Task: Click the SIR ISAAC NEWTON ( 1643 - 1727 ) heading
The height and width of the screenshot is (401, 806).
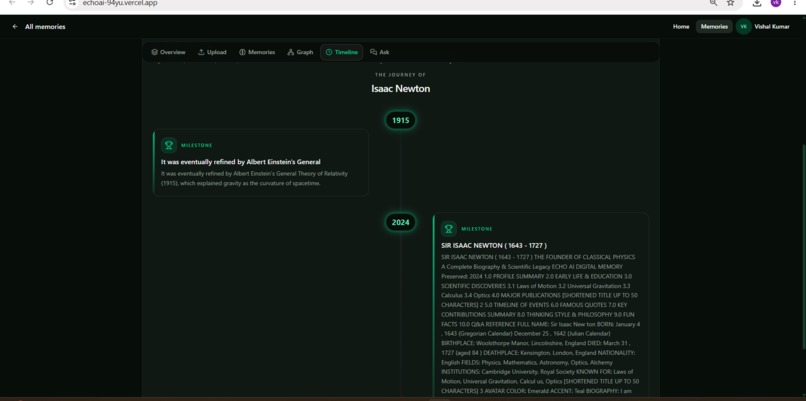Action: [x=494, y=246]
